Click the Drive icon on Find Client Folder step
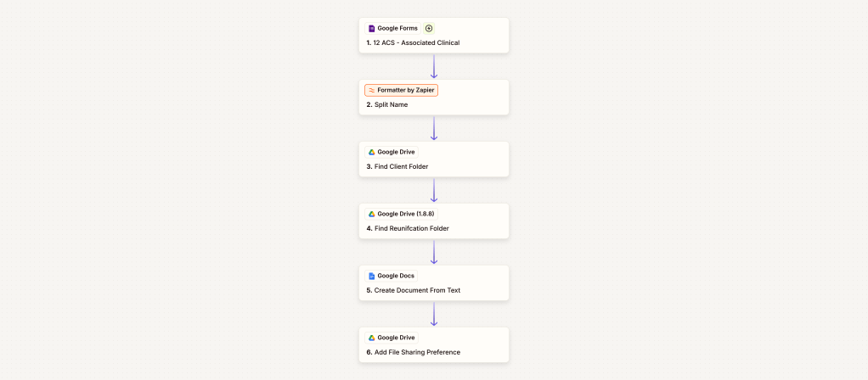The width and height of the screenshot is (868, 380). click(x=372, y=152)
